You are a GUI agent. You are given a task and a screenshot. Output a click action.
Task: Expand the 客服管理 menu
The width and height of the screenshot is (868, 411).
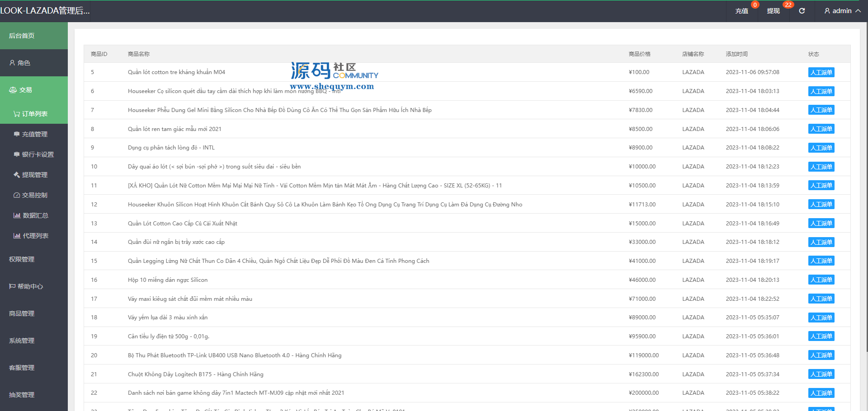pyautogui.click(x=34, y=368)
